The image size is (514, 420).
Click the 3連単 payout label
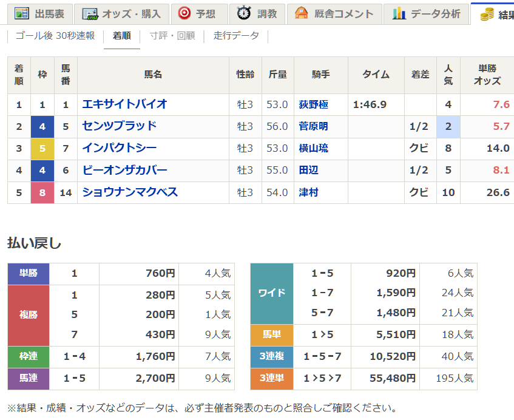pos(272,378)
